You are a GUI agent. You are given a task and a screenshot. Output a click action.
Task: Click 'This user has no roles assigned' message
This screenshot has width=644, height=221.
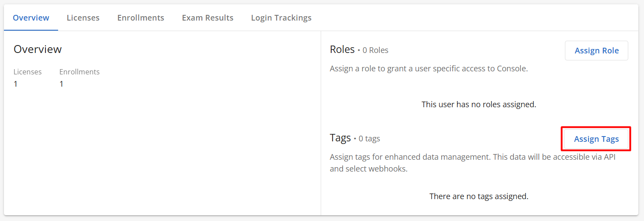pyautogui.click(x=479, y=105)
